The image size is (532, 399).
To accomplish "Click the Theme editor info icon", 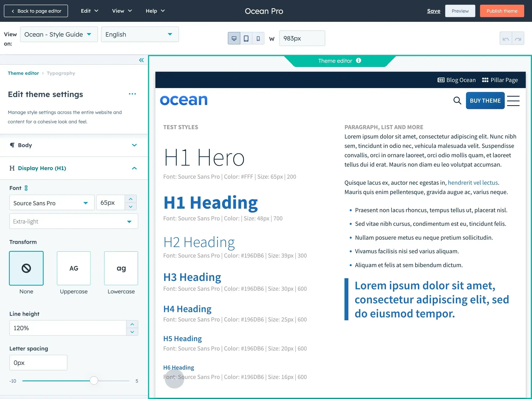I will (359, 60).
